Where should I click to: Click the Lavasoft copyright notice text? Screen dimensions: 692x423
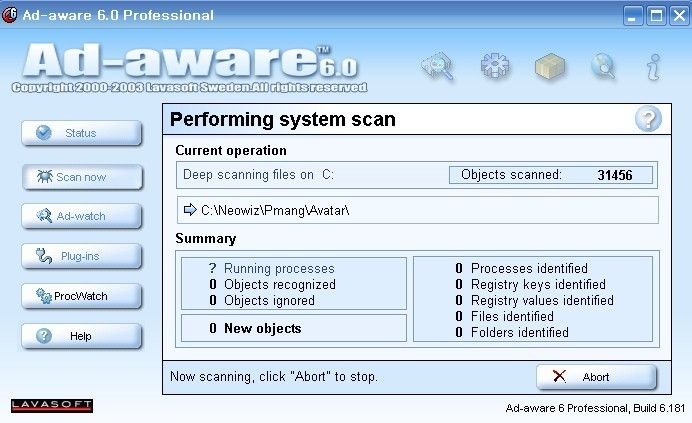[x=189, y=87]
